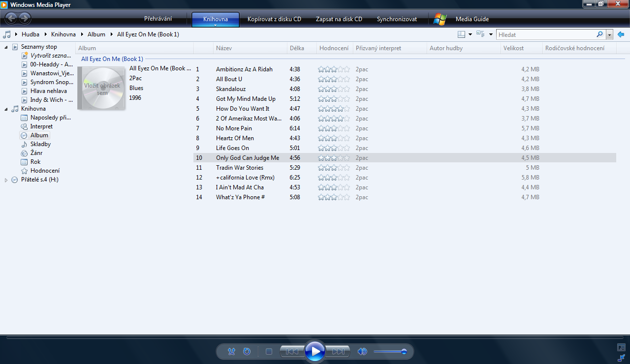
Task: Open the layout options dropdown arrow
Action: pyautogui.click(x=470, y=34)
